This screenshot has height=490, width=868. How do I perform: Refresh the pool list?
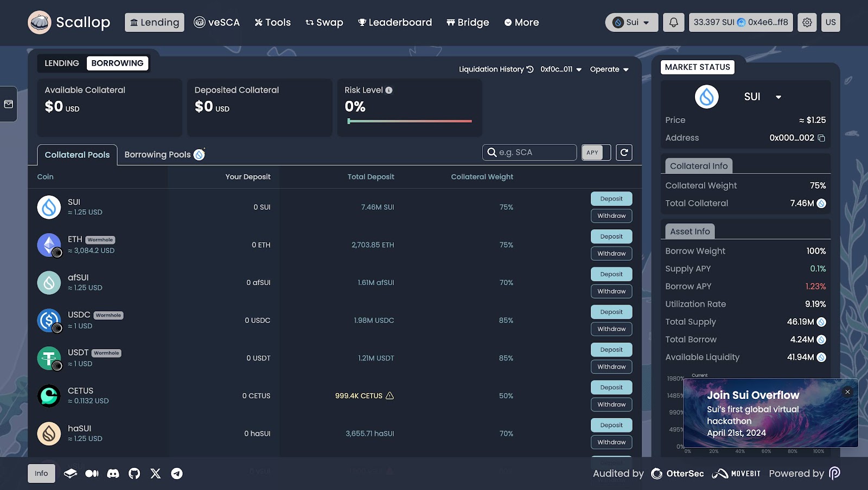coord(624,152)
